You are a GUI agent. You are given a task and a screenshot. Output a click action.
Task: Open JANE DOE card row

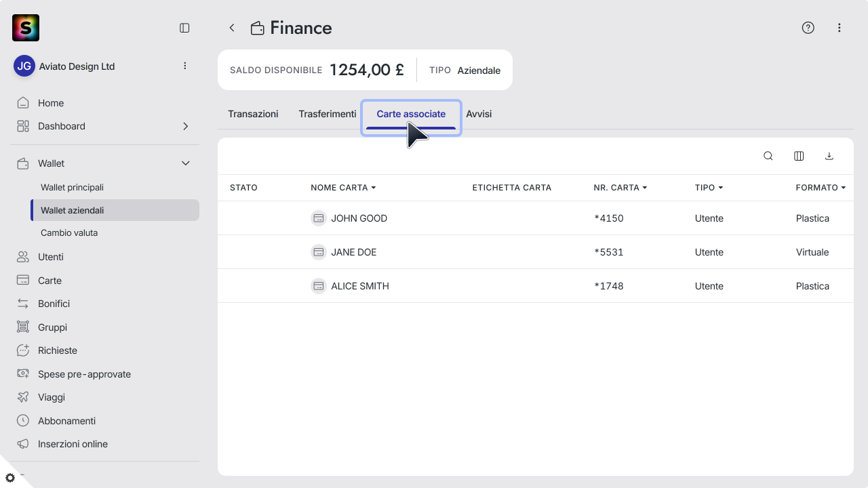(536, 252)
